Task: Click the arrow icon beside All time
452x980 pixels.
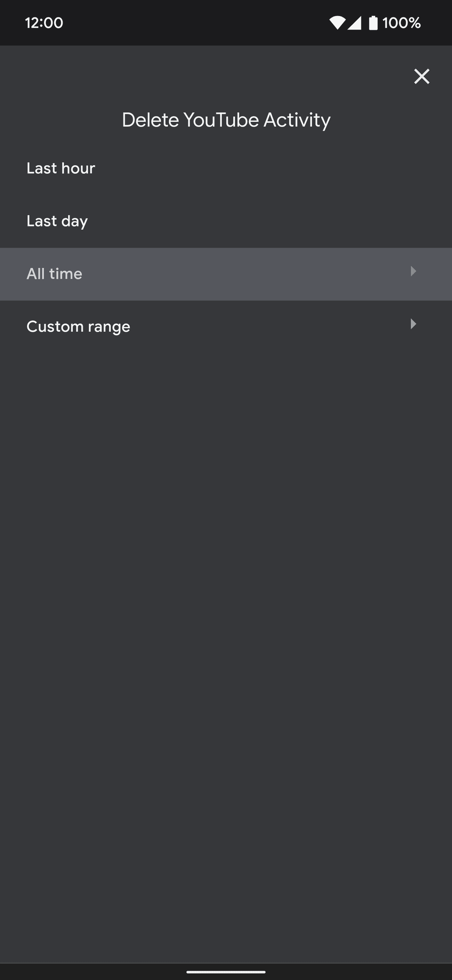Action: tap(413, 271)
